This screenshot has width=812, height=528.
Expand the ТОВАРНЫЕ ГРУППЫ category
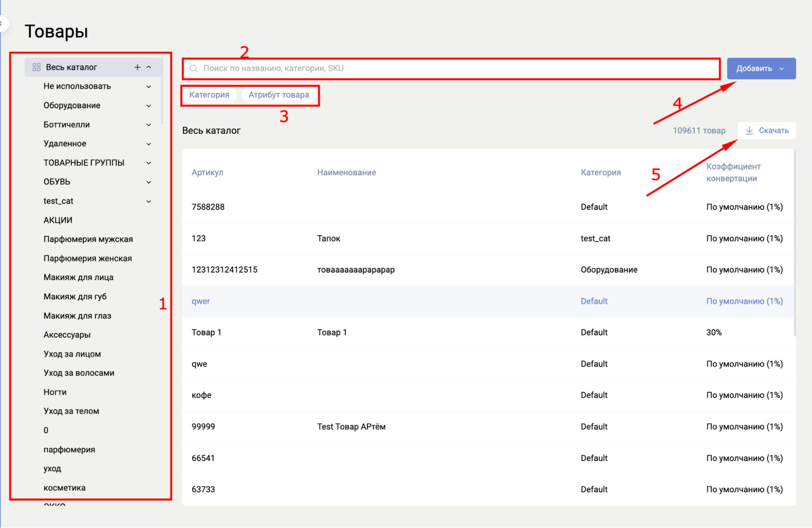(149, 163)
